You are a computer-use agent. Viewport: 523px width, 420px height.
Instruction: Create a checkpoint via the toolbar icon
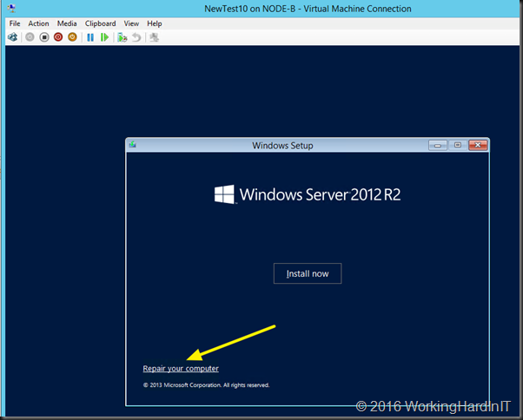[122, 37]
